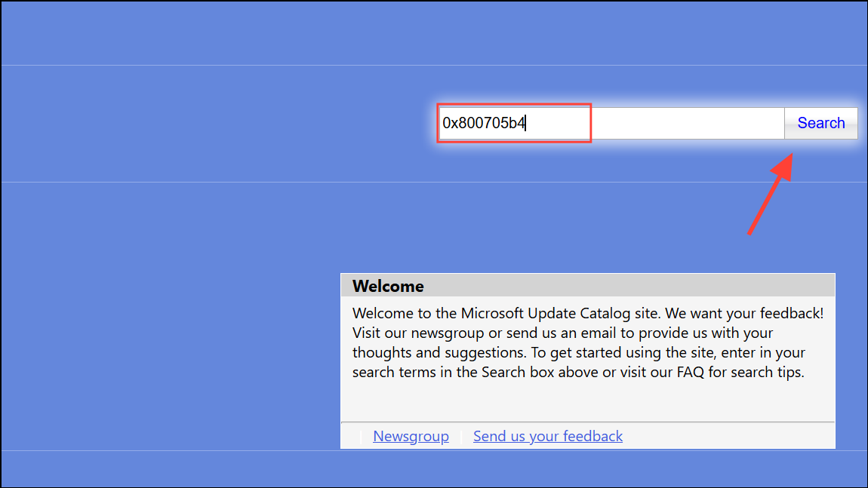
Task: Click the divider left of the Newsgroup link
Action: pos(361,437)
